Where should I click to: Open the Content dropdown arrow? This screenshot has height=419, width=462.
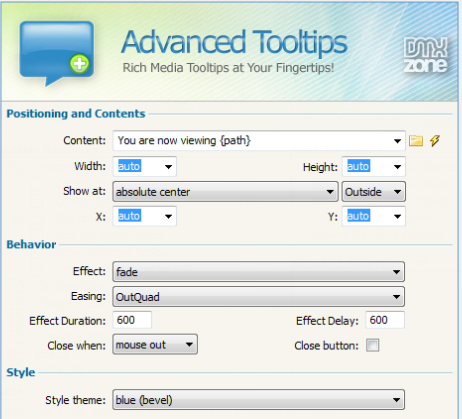[x=397, y=141]
